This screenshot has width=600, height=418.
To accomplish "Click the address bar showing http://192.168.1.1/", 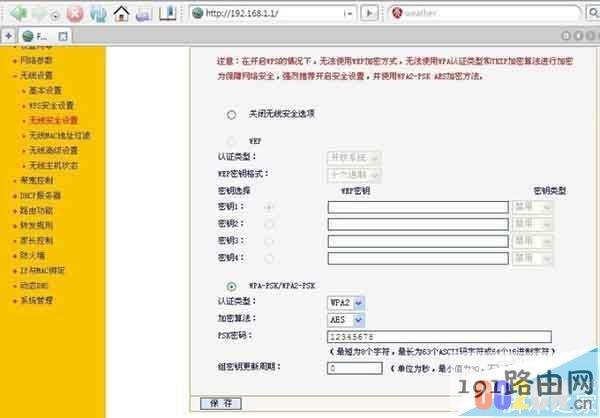I will (x=274, y=13).
